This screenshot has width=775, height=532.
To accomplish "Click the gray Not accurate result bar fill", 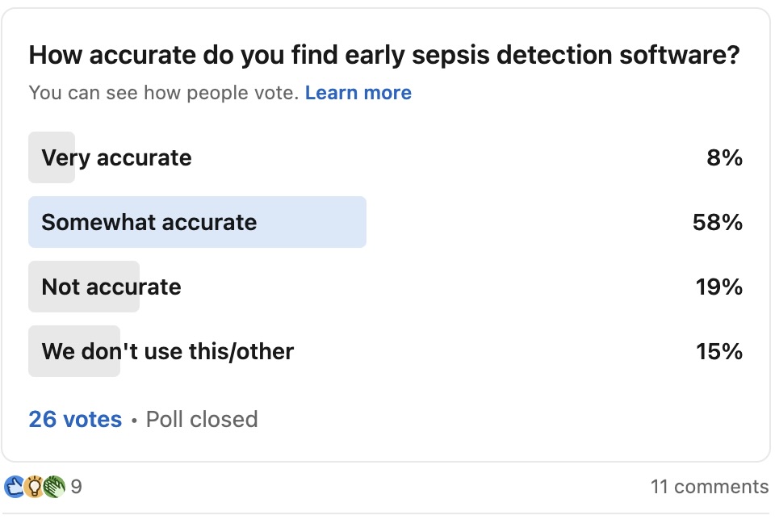I will [83, 287].
